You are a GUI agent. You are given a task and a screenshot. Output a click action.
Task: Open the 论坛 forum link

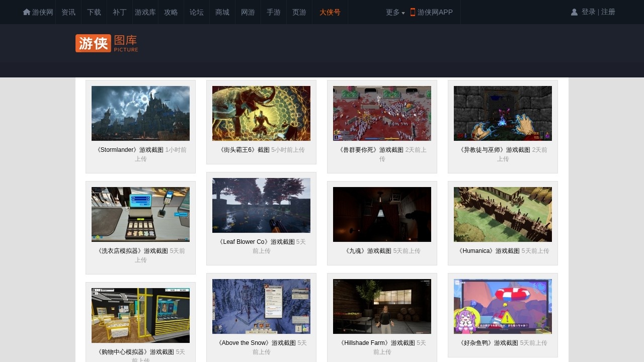(197, 12)
